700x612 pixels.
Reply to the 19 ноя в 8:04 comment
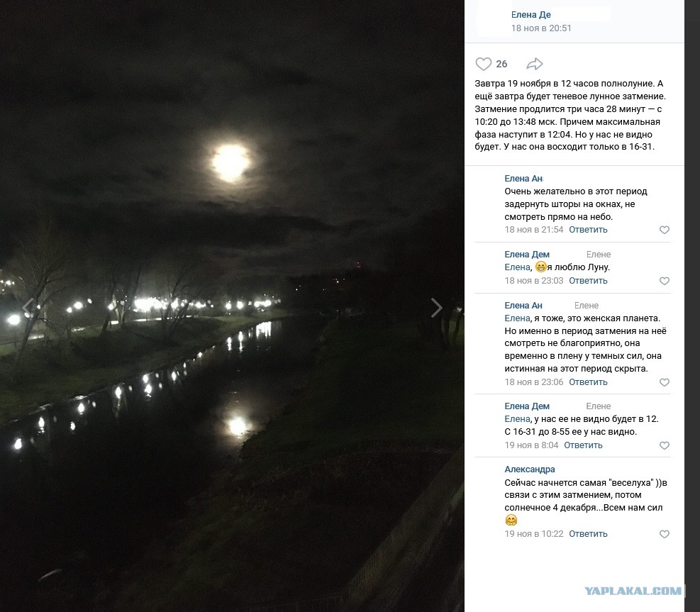(x=583, y=445)
